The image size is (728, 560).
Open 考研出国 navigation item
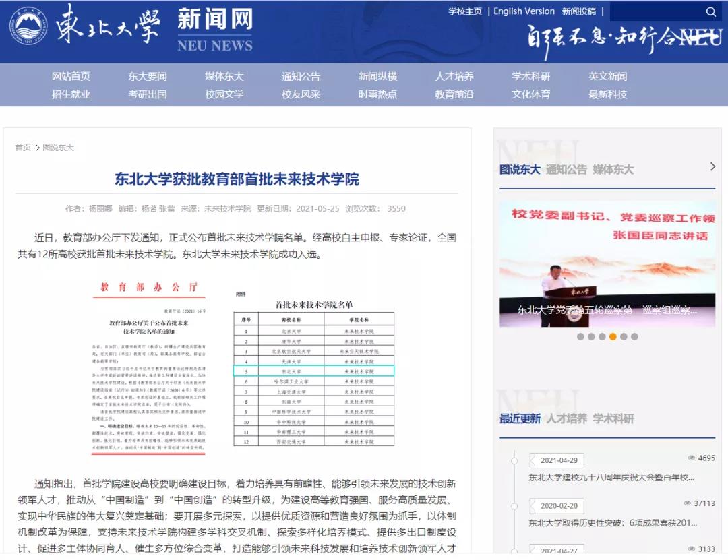tap(148, 94)
